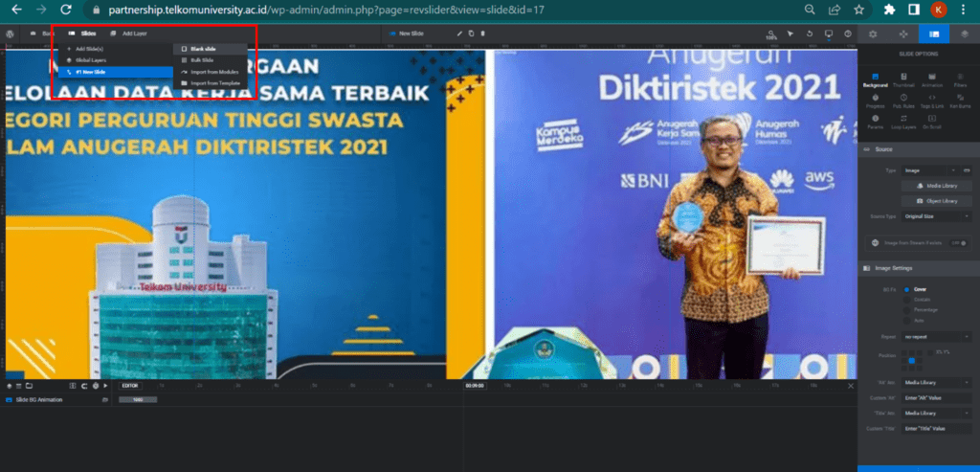Image resolution: width=980 pixels, height=472 pixels.
Task: Open the "Alt" Attr. dropdown
Action: 936,382
